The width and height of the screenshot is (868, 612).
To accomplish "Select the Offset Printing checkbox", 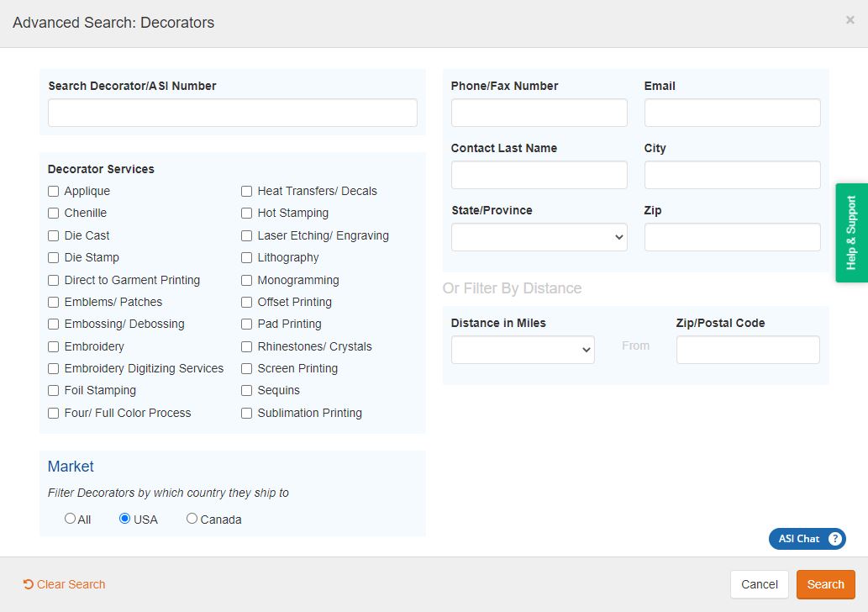I will (x=246, y=303).
